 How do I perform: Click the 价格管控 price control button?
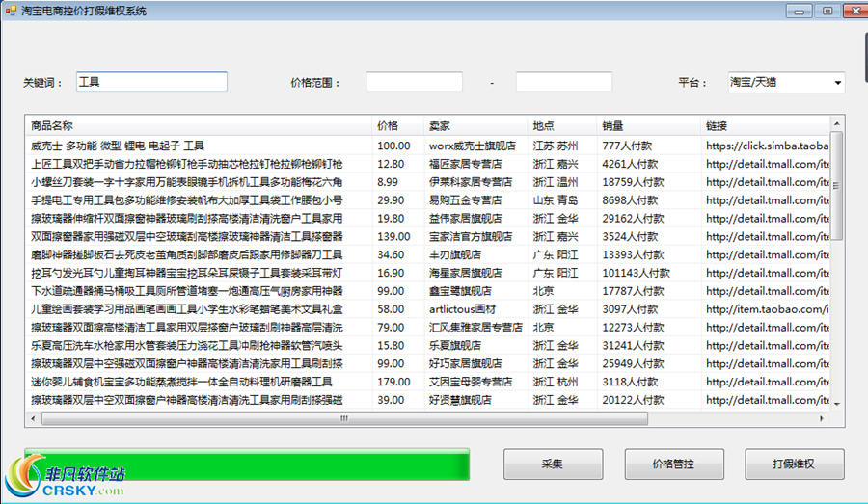click(x=674, y=464)
